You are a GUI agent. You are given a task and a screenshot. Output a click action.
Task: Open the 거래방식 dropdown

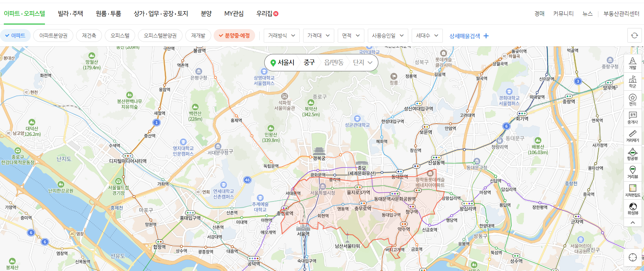[x=281, y=36]
